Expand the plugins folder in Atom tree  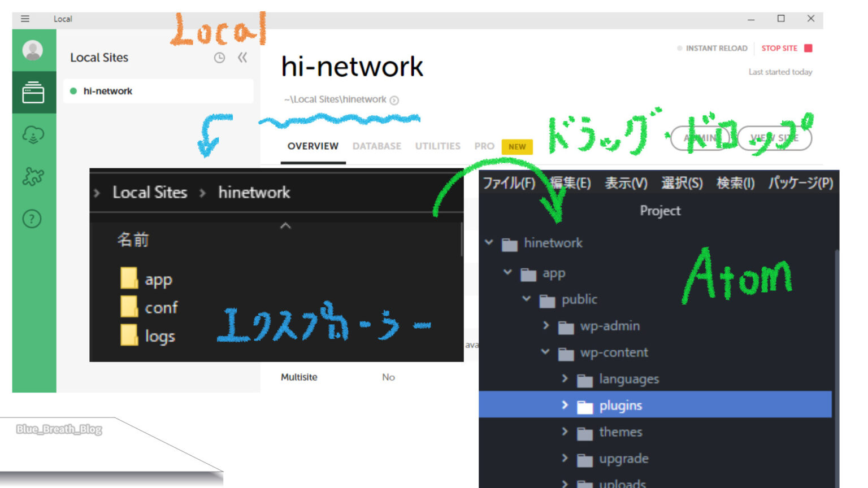point(565,405)
